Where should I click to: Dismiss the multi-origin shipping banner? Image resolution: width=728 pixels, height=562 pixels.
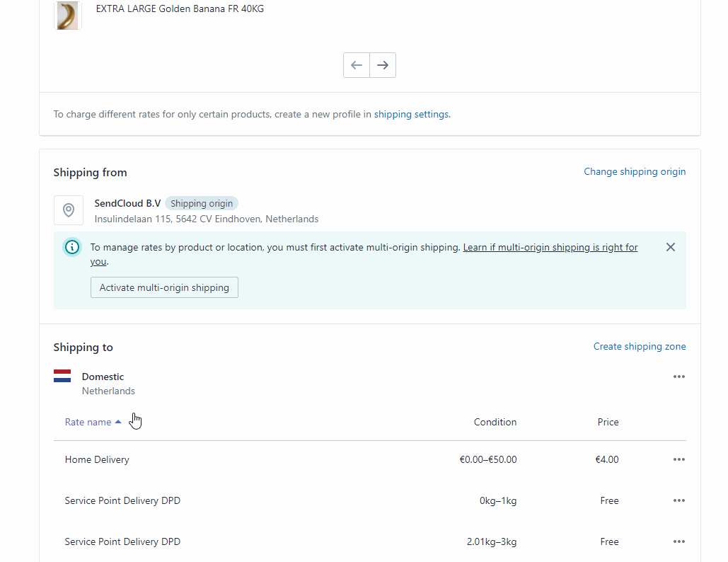coord(670,247)
